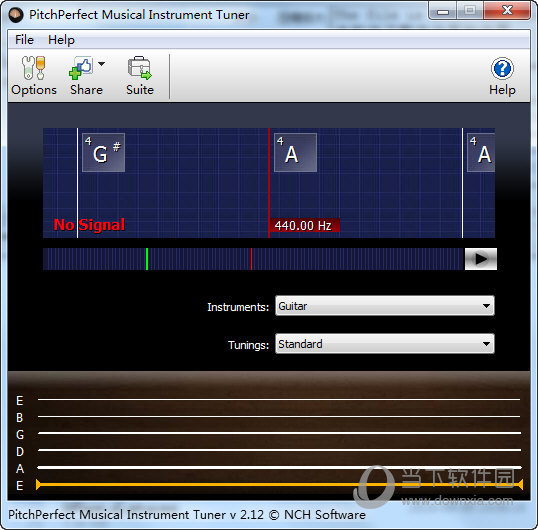
Task: Select the D guitar string
Action: click(x=279, y=450)
